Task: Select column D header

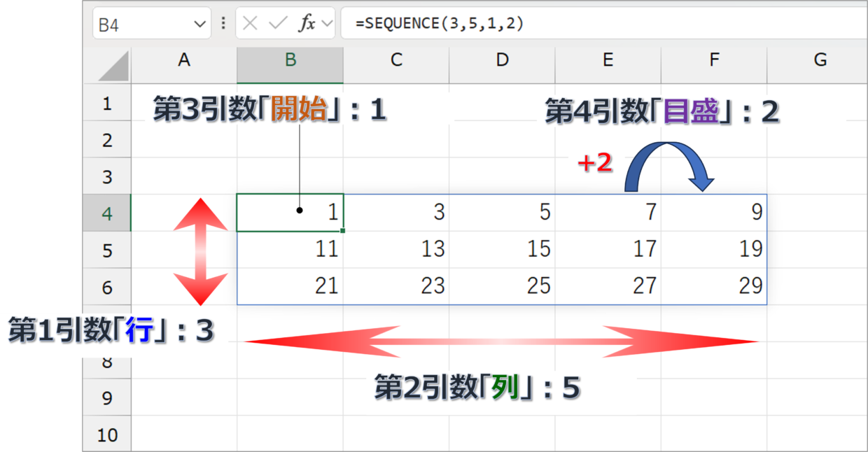Action: (502, 61)
